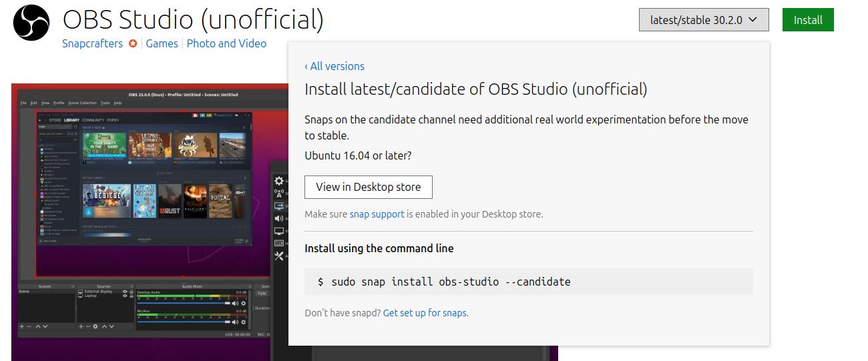Click the verified publisher star badge

click(x=133, y=43)
